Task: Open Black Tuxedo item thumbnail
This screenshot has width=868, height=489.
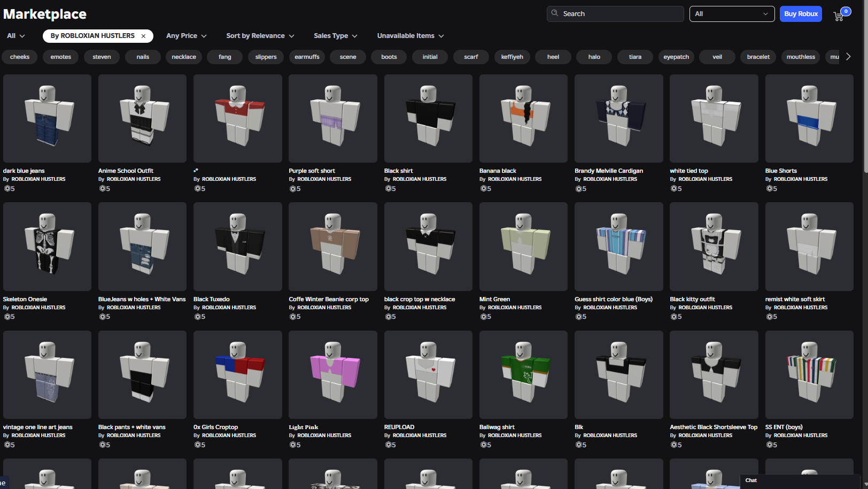Action: [x=238, y=247]
